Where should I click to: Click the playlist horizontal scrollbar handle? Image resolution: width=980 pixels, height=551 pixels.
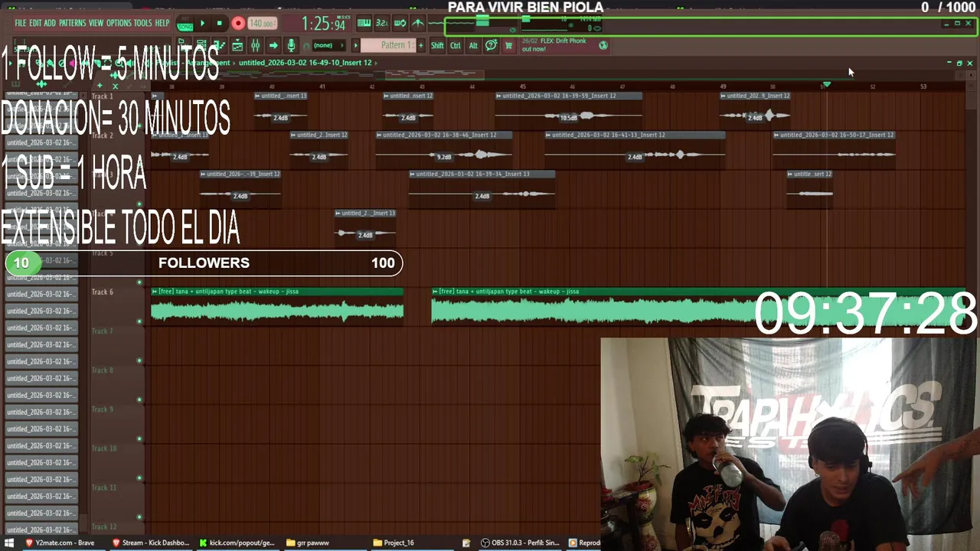point(434,74)
